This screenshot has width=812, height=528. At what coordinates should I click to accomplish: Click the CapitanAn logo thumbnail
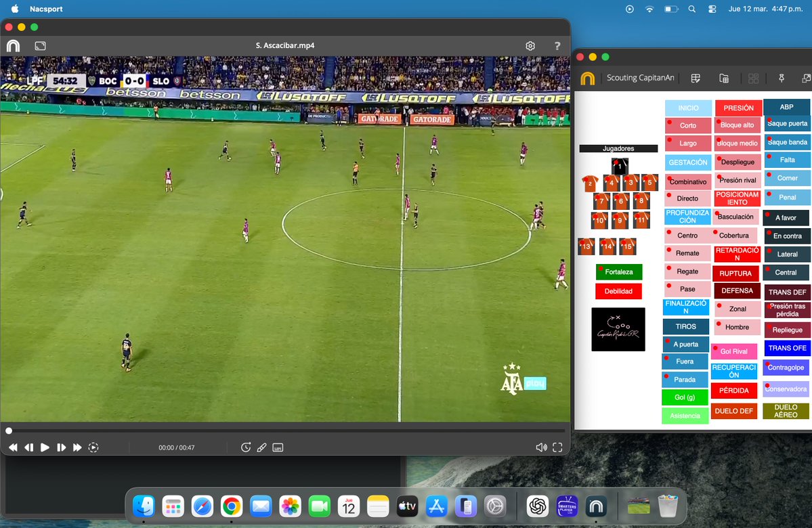tap(618, 329)
